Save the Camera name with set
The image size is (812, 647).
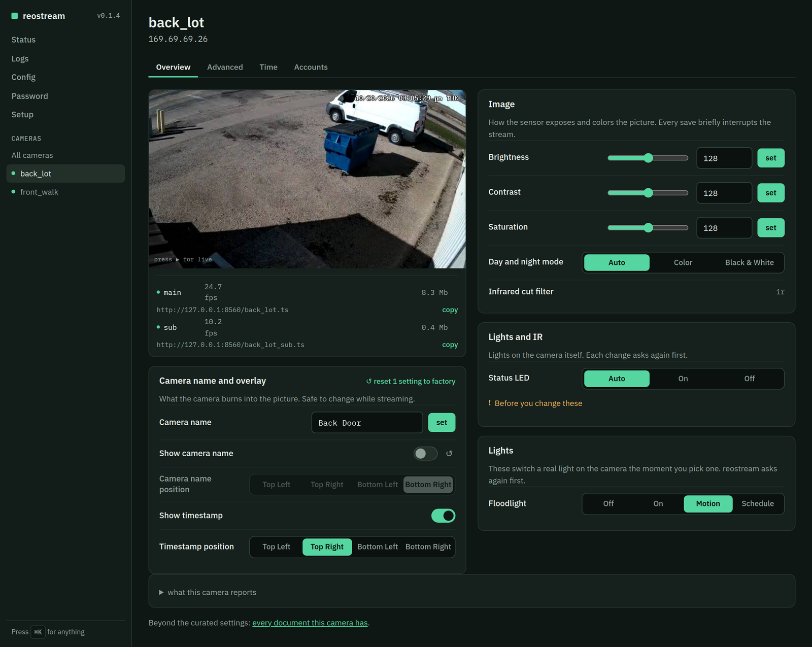pyautogui.click(x=442, y=422)
